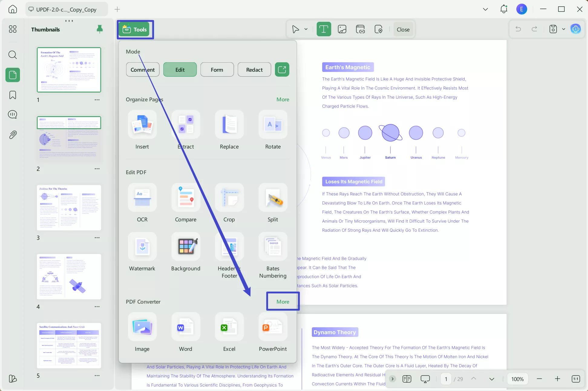Click the Insert pages icon

coord(142,125)
